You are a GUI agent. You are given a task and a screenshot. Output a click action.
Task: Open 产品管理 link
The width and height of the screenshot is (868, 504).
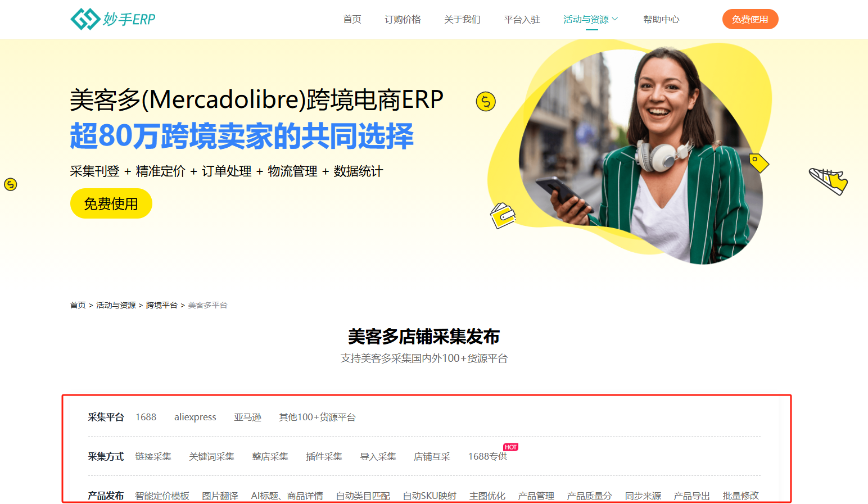click(x=536, y=496)
